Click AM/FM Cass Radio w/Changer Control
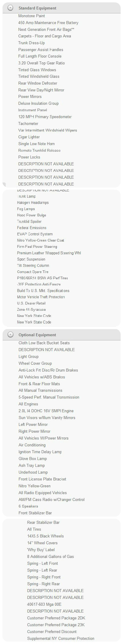The height and width of the screenshot is (644, 123). [x=51, y=500]
